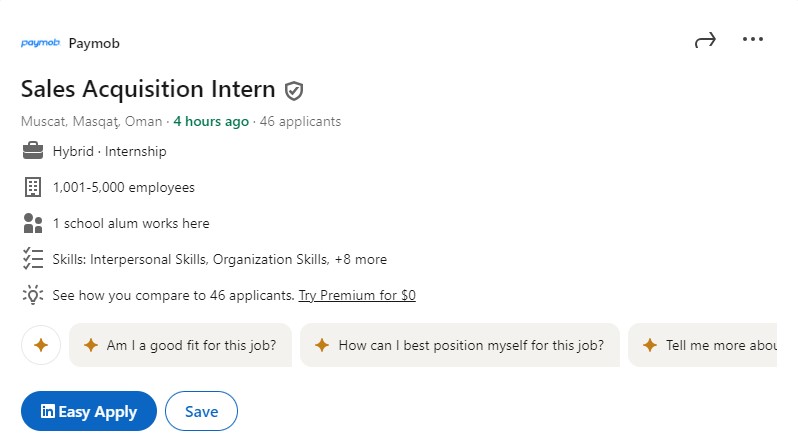Open the Try Premium for $0 link
The image size is (798, 439).
pyautogui.click(x=357, y=296)
